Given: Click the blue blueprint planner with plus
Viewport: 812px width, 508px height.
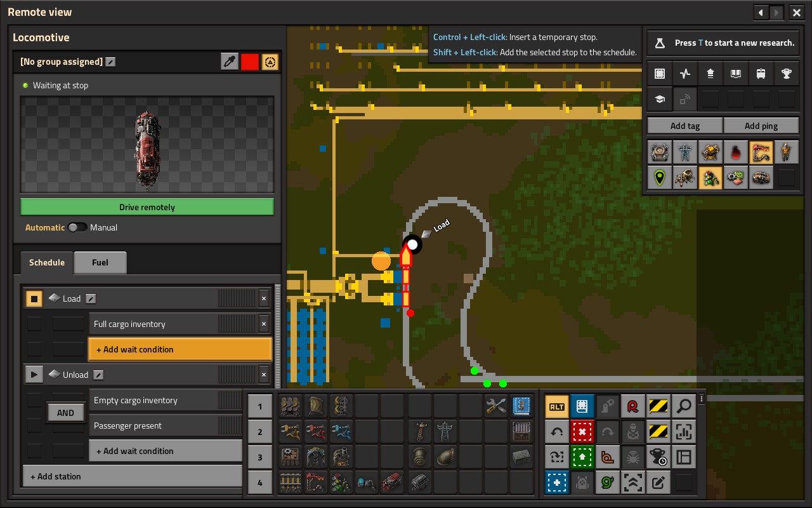Looking at the screenshot, I should 557,483.
